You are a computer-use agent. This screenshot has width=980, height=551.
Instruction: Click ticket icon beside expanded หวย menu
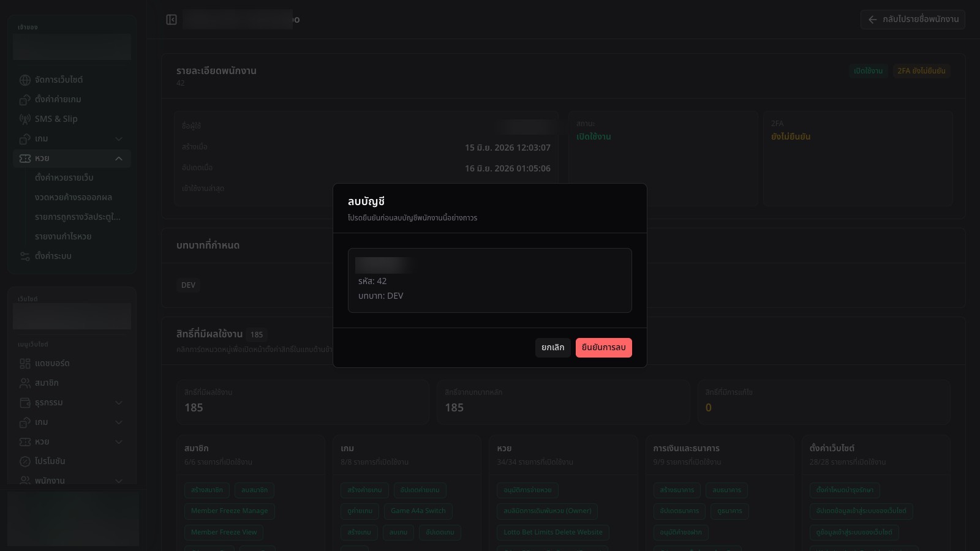[25, 159]
